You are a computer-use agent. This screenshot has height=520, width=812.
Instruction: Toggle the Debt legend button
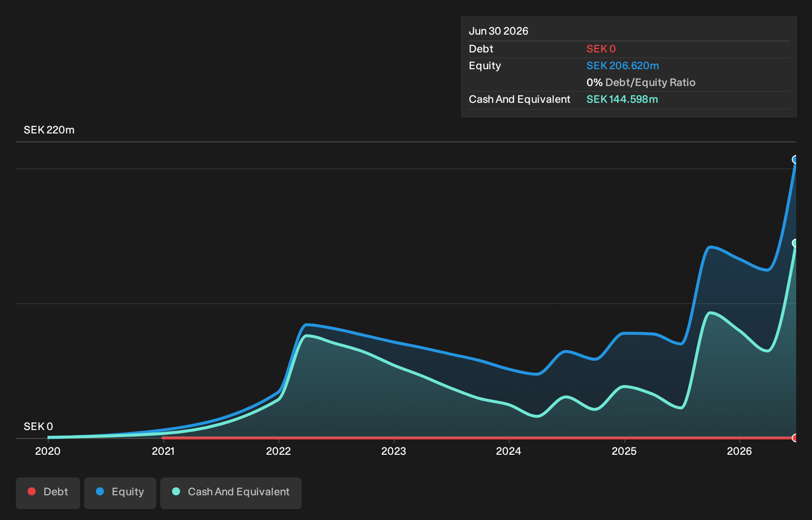pyautogui.click(x=48, y=493)
